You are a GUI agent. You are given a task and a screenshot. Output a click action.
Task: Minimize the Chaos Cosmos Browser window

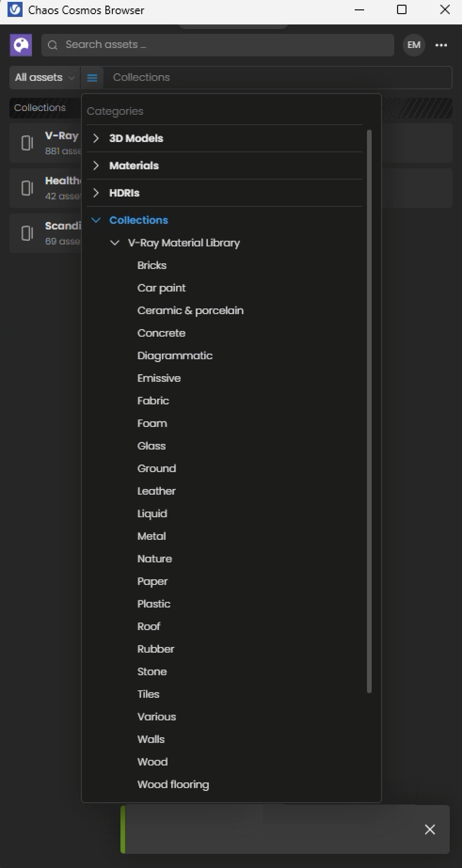(x=359, y=10)
